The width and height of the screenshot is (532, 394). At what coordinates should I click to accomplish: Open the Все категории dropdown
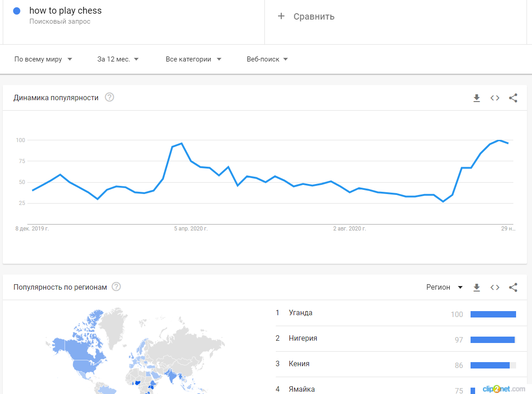(x=193, y=59)
